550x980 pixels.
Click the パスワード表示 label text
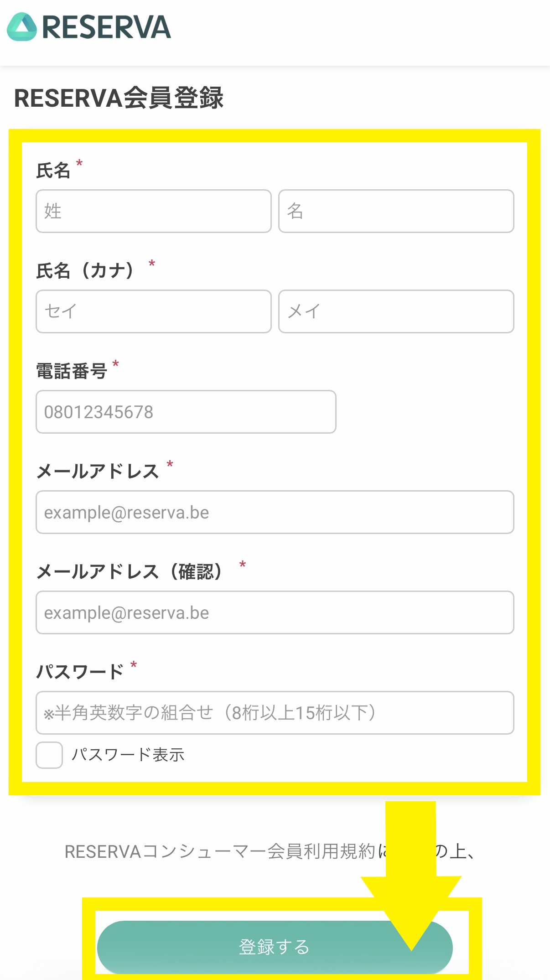click(x=128, y=755)
